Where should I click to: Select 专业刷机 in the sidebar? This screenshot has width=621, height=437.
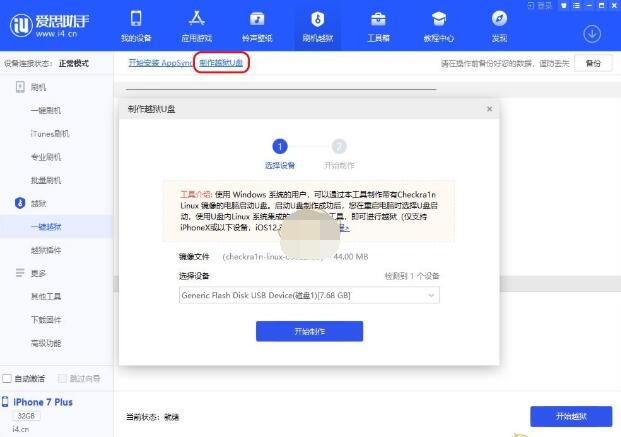pyautogui.click(x=46, y=157)
